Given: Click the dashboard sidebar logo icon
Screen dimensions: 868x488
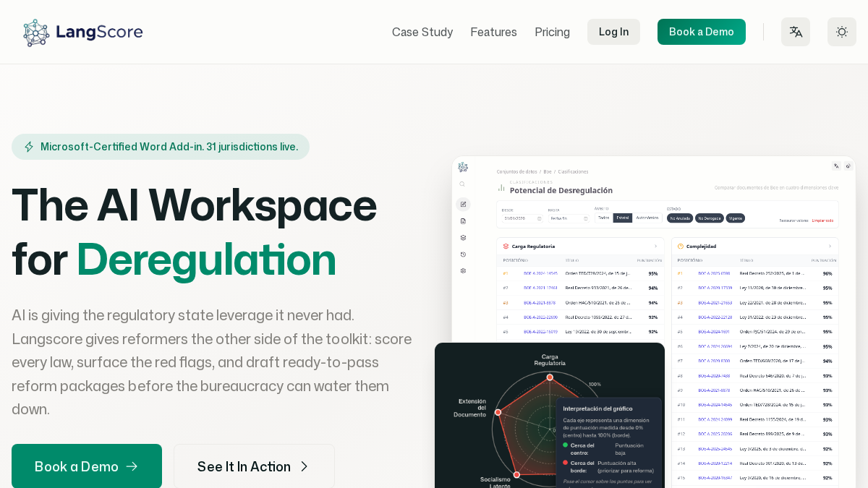Looking at the screenshot, I should 463,167.
